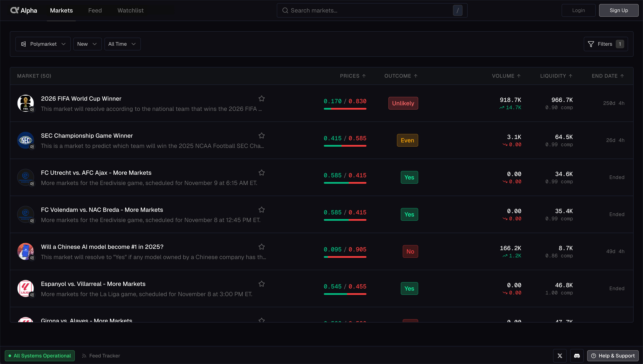Viewport: 643px width, 364px height.
Task: Open 'Will a Chinese AI model become #1' title
Action: (x=102, y=247)
